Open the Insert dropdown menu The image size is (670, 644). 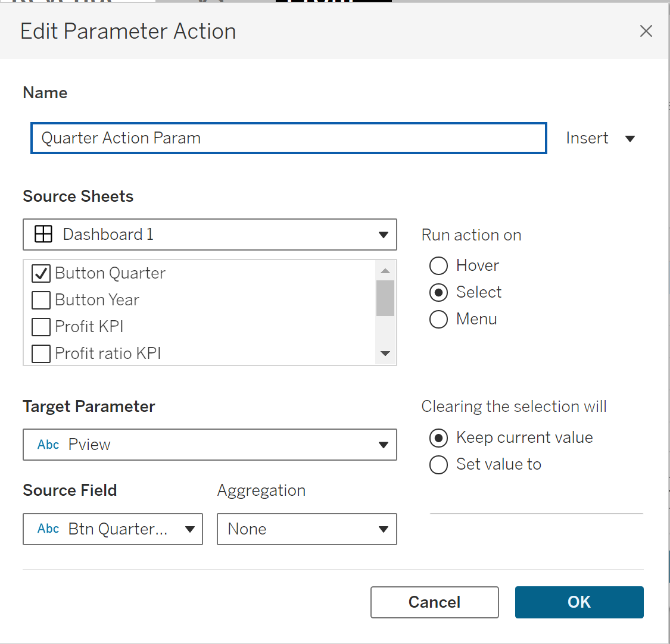tap(600, 138)
